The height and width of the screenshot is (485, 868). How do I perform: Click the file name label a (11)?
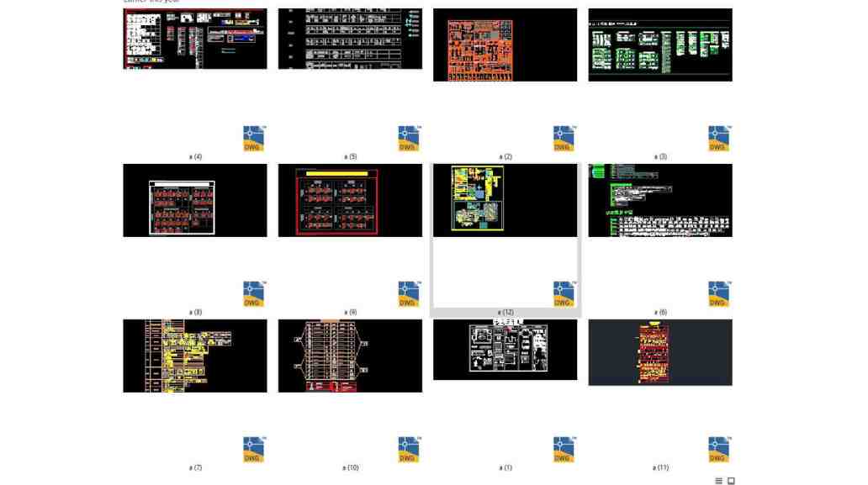[x=660, y=468]
